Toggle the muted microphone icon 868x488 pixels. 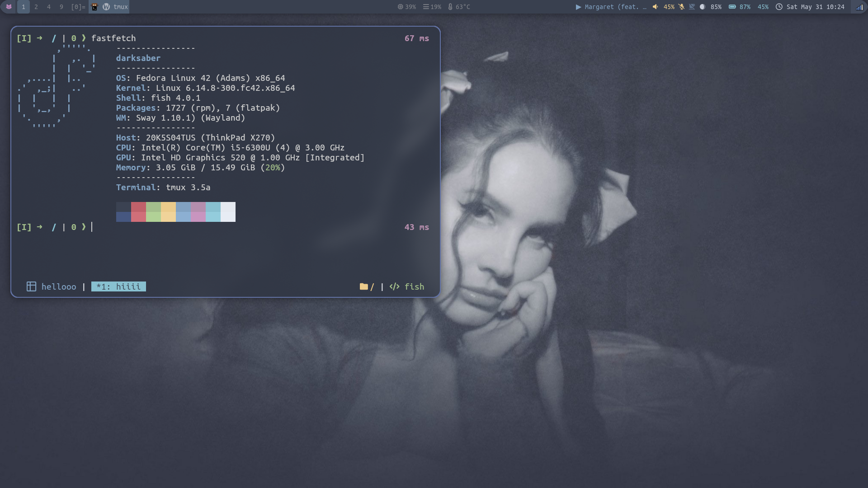[x=681, y=7]
